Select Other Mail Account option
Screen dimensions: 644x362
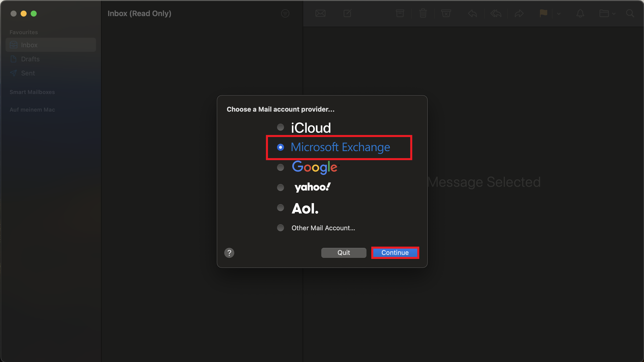pyautogui.click(x=281, y=228)
